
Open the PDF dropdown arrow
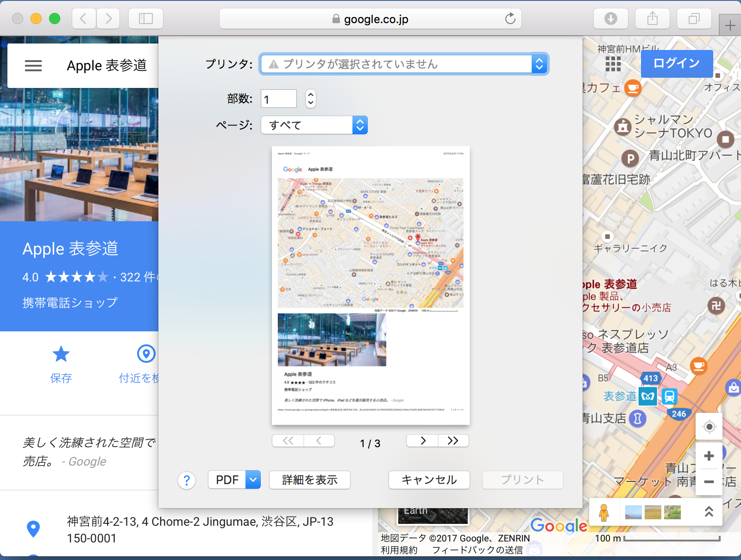click(253, 480)
